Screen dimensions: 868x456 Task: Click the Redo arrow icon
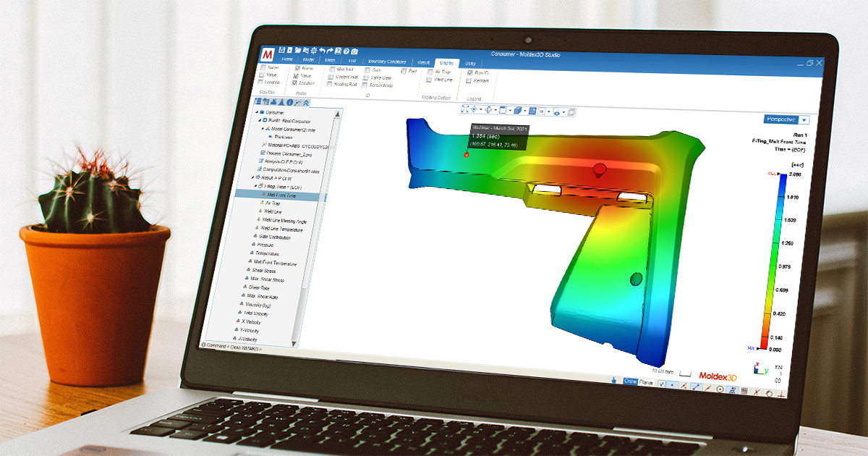pyautogui.click(x=330, y=51)
